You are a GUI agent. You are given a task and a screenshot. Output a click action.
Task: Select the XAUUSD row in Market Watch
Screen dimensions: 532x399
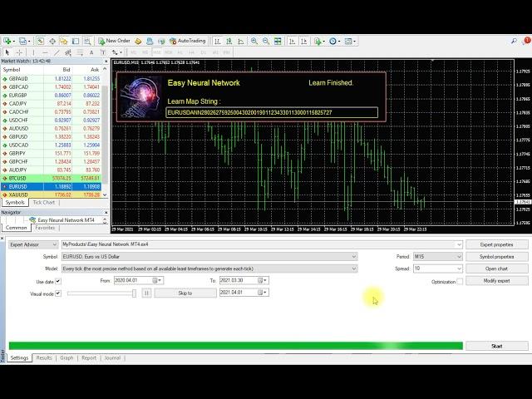point(52,195)
